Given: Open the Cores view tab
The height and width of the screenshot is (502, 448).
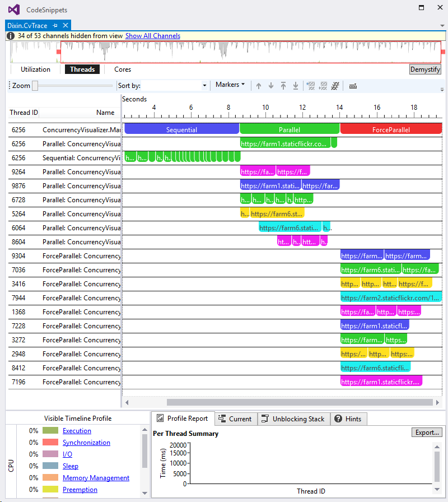Looking at the screenshot, I should pyautogui.click(x=123, y=69).
